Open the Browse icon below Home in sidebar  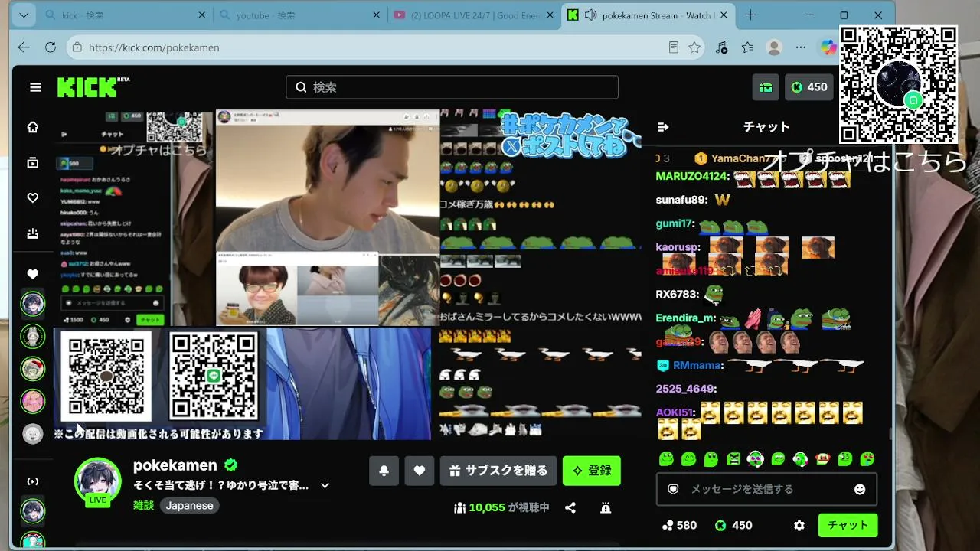click(33, 162)
